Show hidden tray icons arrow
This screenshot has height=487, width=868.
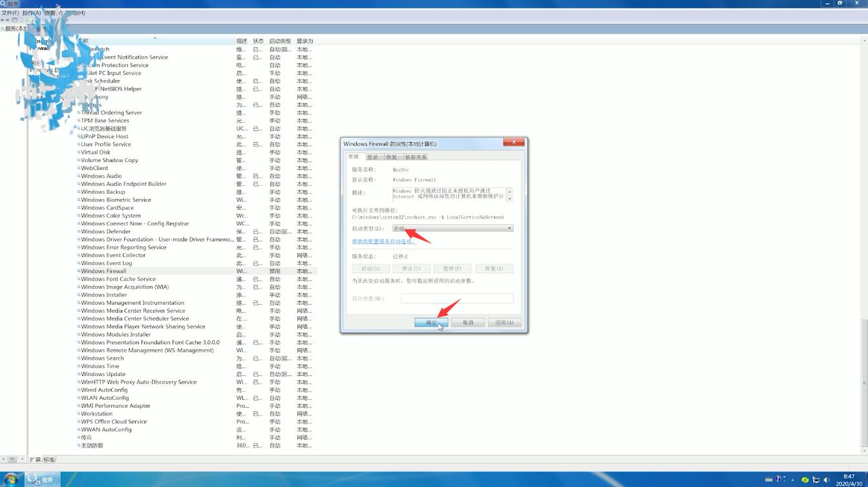point(793,480)
